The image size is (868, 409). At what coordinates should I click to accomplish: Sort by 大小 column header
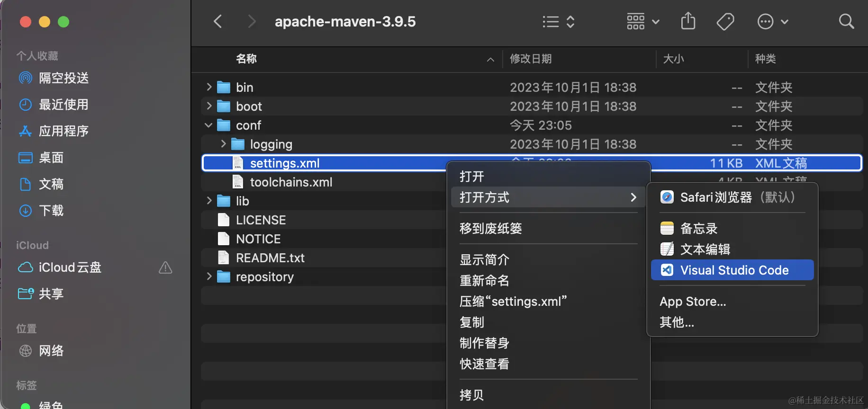(x=673, y=59)
